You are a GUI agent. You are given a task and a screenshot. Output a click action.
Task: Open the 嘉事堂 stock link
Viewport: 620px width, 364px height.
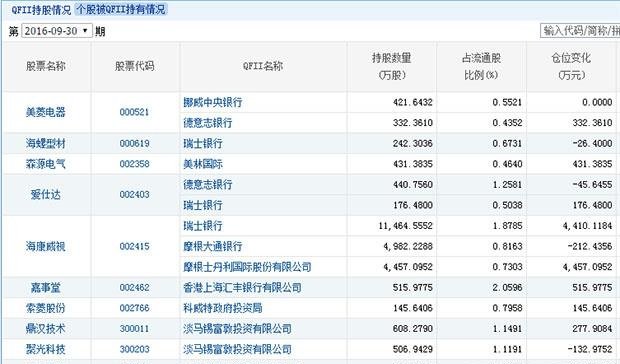point(45,288)
